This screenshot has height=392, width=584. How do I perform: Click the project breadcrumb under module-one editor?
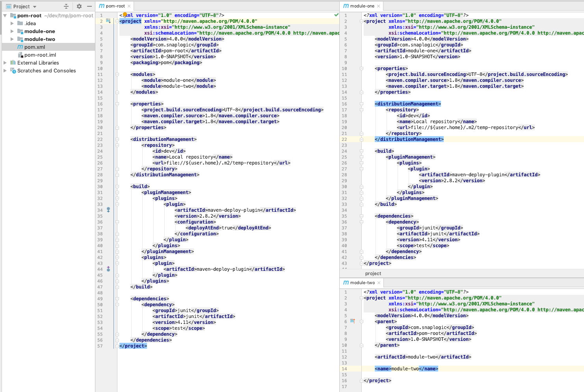[373, 274]
